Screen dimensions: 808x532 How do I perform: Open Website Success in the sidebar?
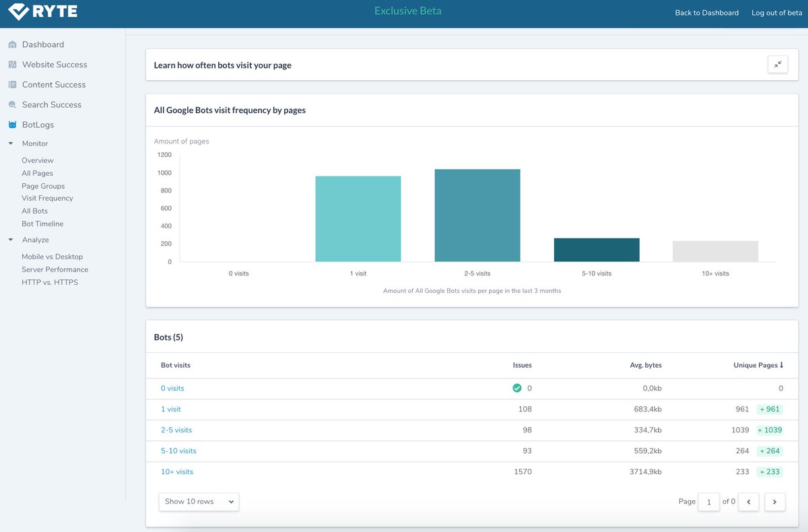point(55,65)
